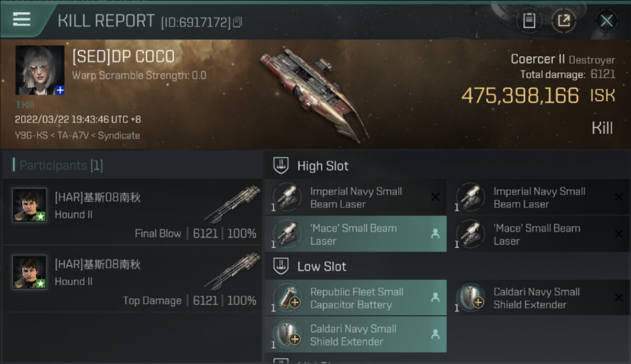
Task: Copy the kill report ID
Action: pyautogui.click(x=237, y=22)
